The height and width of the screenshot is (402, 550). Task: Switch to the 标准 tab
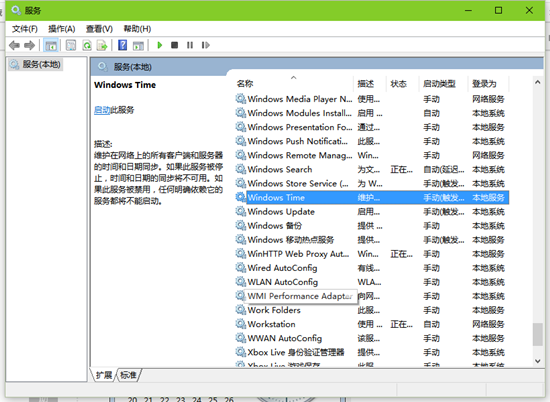tap(128, 375)
